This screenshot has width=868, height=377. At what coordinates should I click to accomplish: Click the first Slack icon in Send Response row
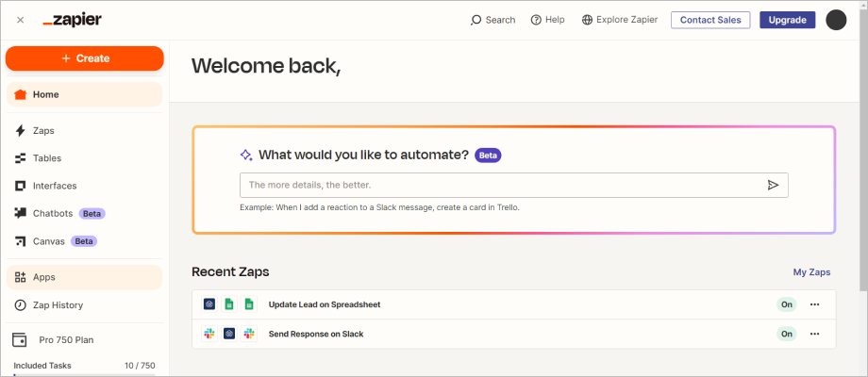coord(209,334)
